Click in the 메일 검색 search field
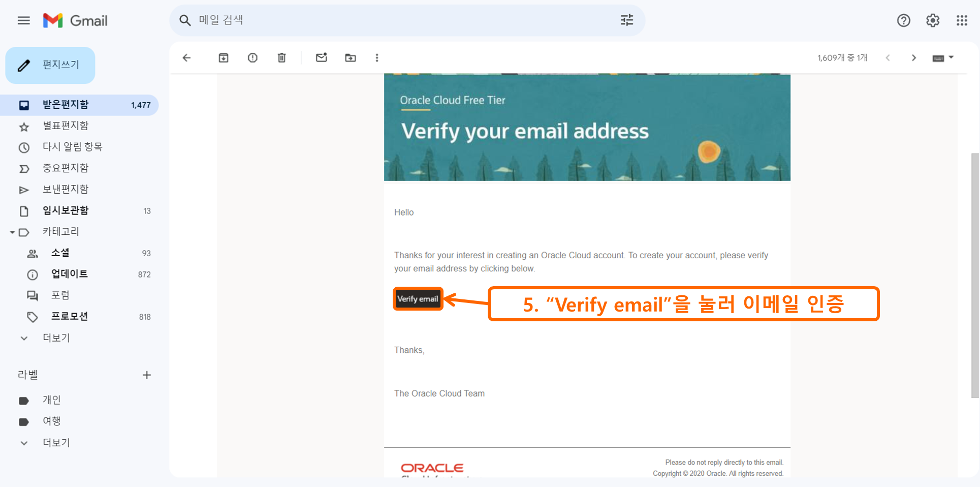This screenshot has height=487, width=980. pyautogui.click(x=406, y=20)
